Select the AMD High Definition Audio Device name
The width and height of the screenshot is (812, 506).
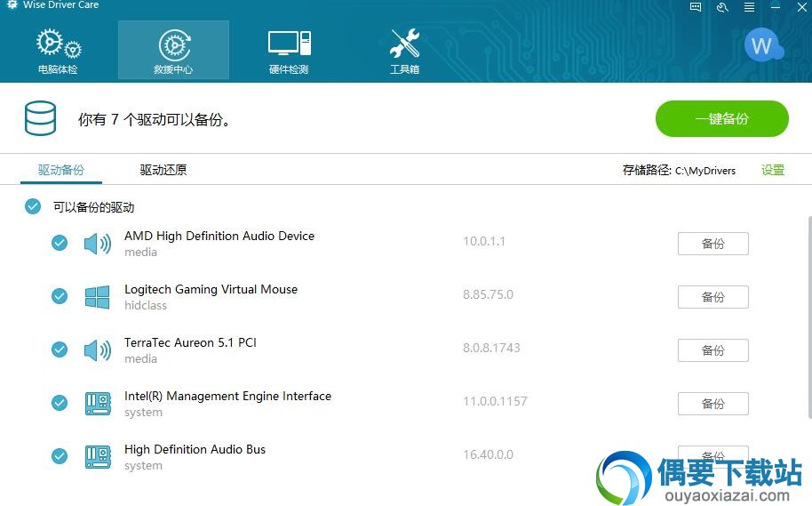coord(219,236)
